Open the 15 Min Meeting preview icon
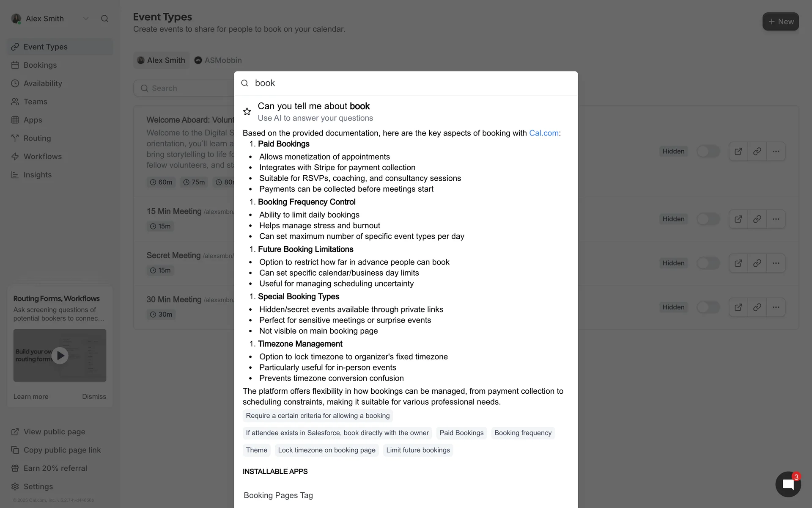812x508 pixels. pos(738,219)
